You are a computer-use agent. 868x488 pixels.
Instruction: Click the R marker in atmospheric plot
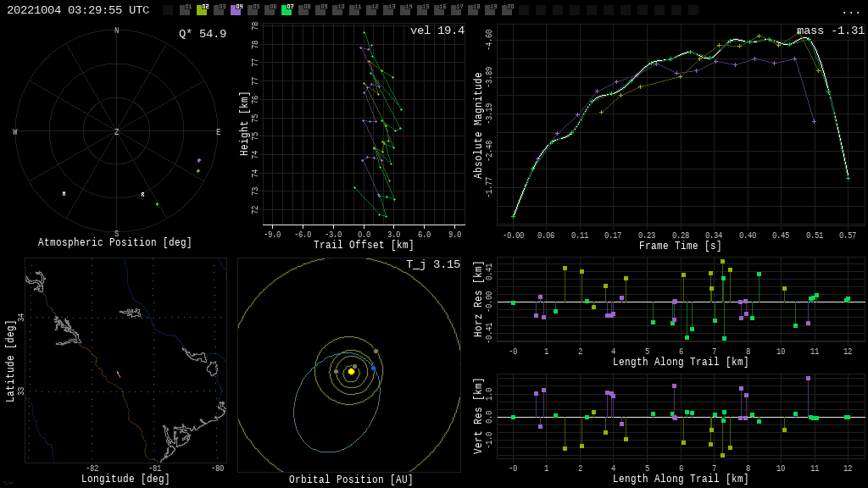[142, 195]
